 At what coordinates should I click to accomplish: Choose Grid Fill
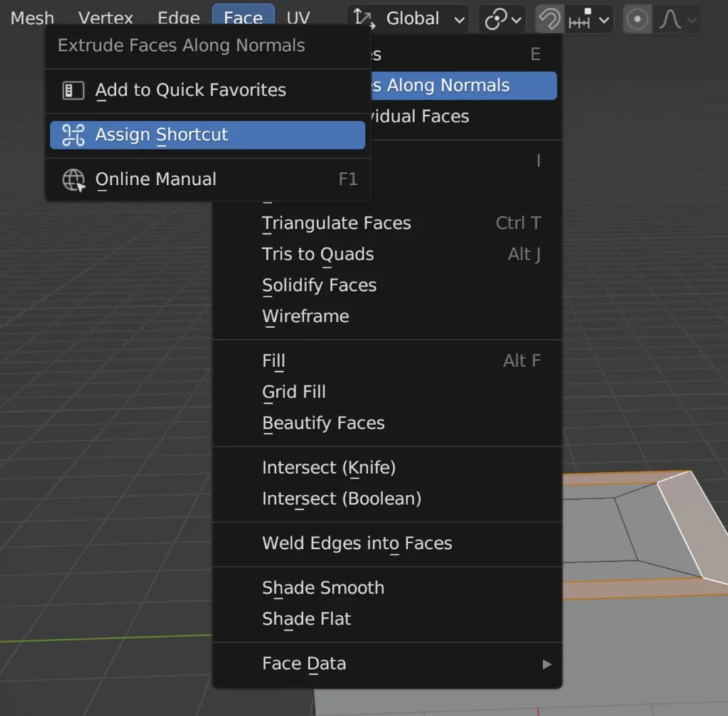tap(387, 392)
